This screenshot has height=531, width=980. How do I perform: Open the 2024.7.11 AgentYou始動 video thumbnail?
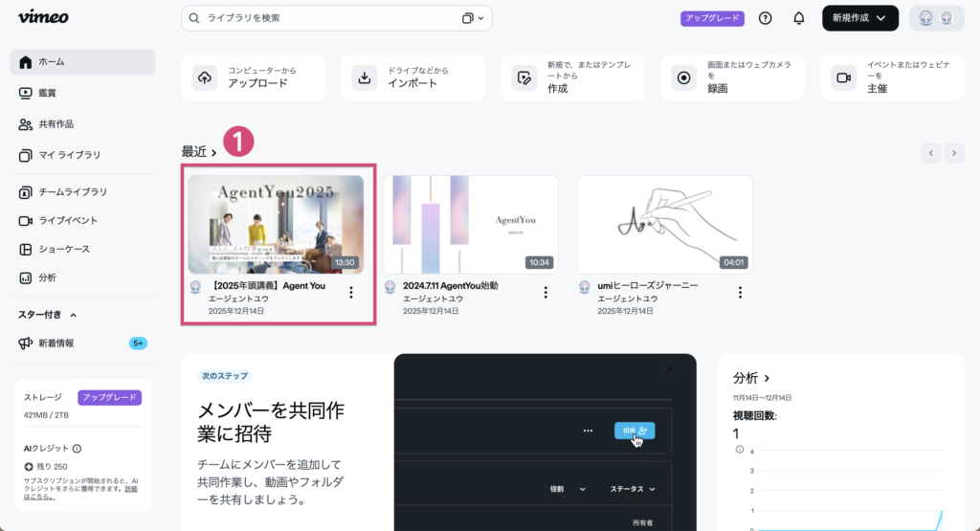(470, 224)
